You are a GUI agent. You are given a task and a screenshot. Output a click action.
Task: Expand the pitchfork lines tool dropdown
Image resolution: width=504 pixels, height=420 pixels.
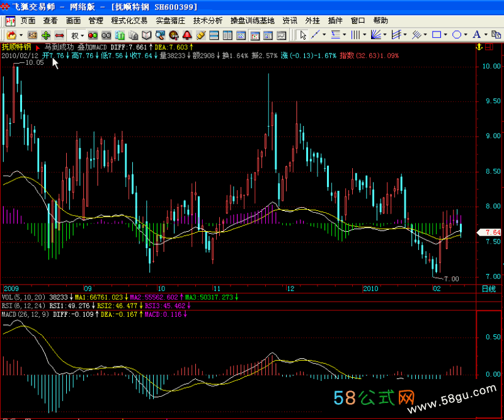coord(425,35)
